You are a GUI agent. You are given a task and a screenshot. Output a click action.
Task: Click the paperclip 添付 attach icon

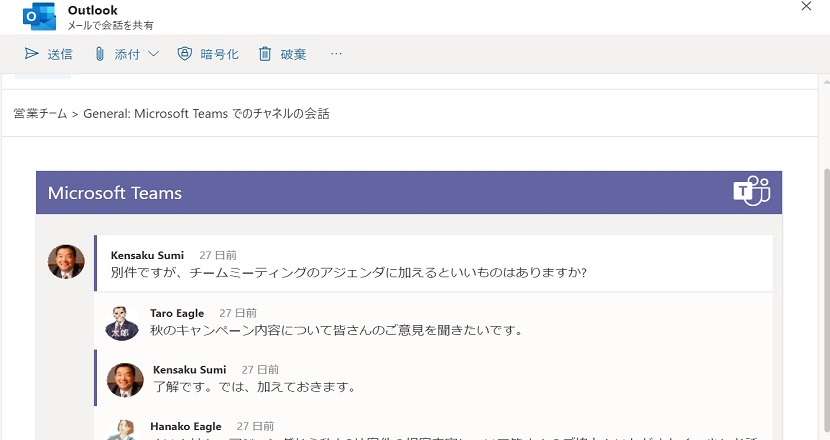(100, 54)
